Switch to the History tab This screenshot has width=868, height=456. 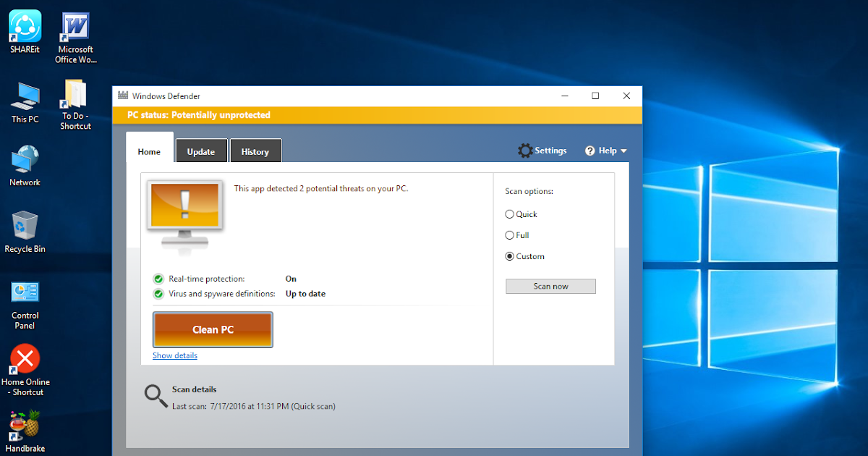click(x=255, y=151)
